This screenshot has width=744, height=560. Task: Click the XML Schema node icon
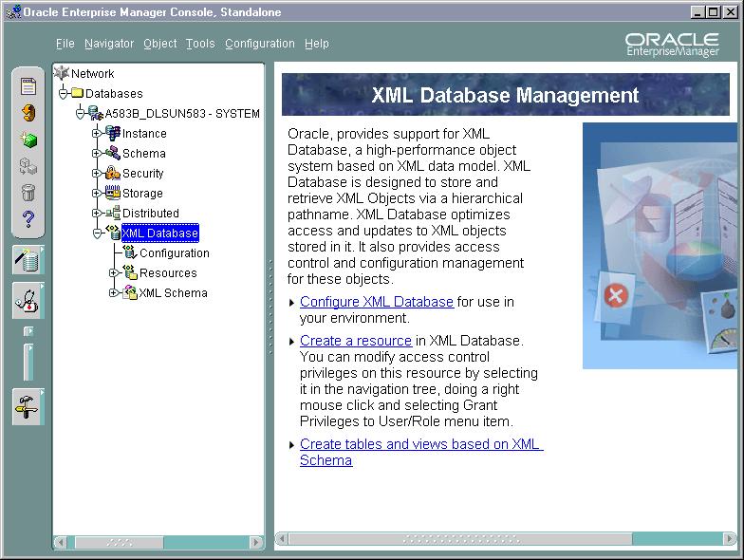coord(130,292)
